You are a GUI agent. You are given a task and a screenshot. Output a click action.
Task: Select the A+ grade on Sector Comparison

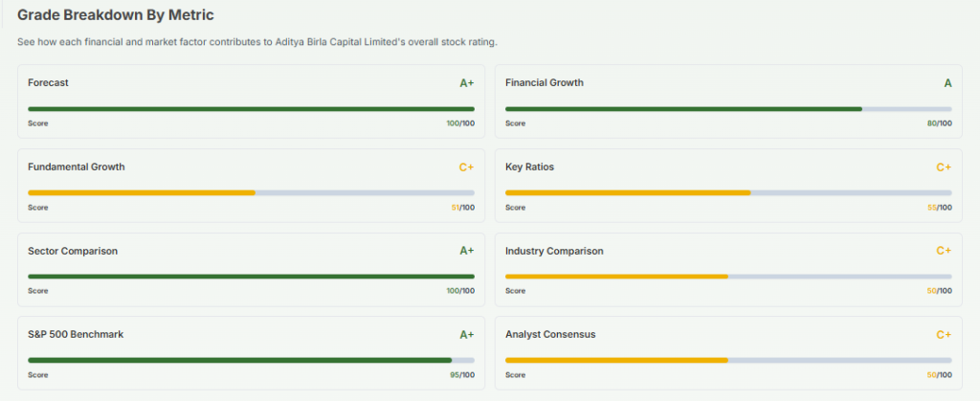pyautogui.click(x=466, y=251)
